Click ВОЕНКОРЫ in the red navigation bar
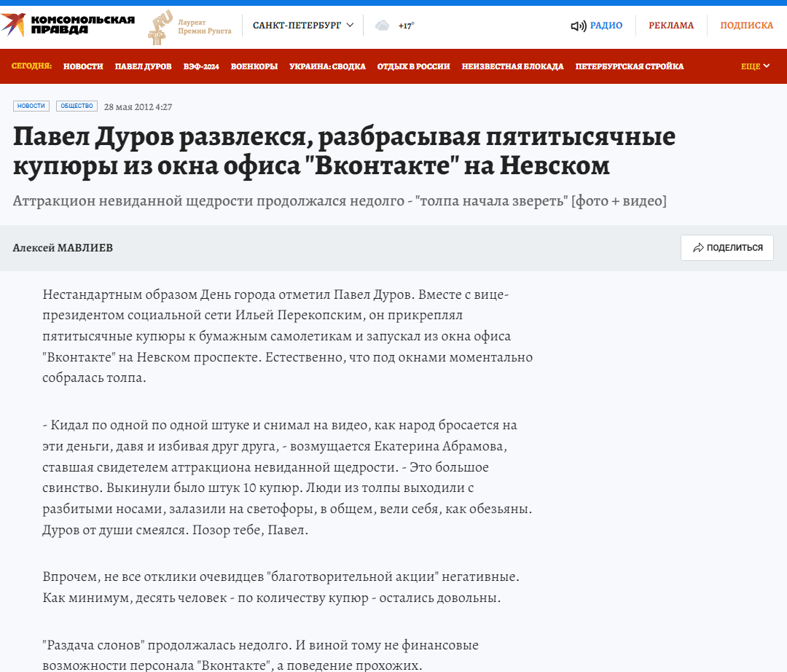The image size is (787, 672). [254, 66]
